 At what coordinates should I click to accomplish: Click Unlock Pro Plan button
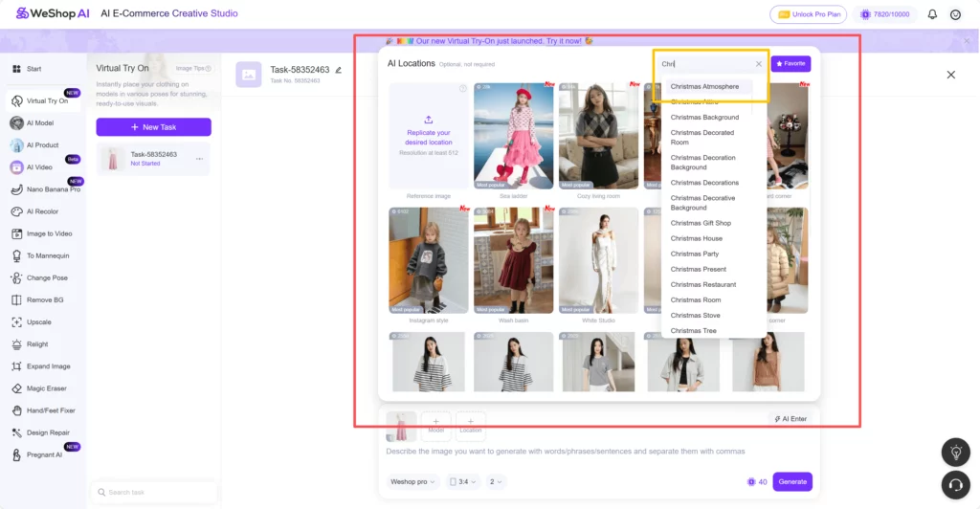[x=808, y=14]
